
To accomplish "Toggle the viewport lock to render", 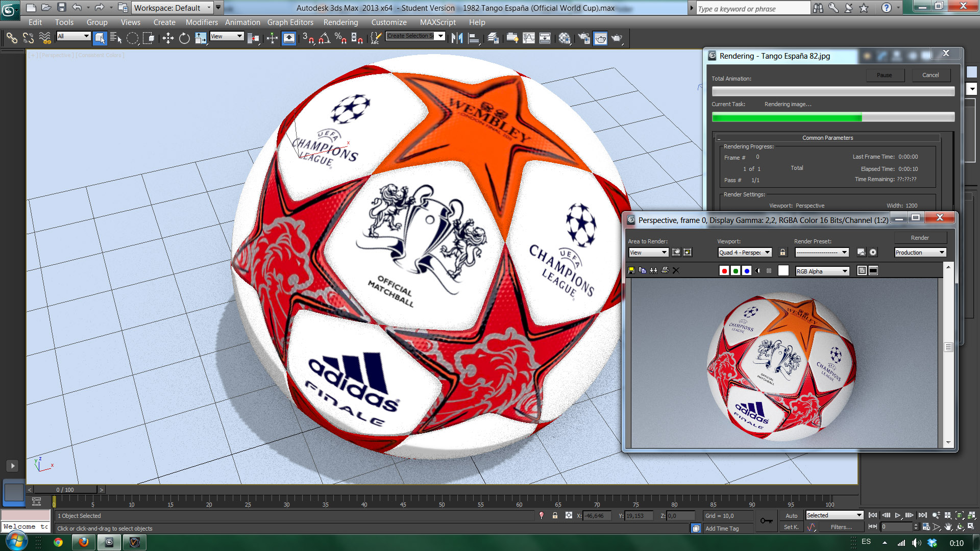I will pos(782,253).
